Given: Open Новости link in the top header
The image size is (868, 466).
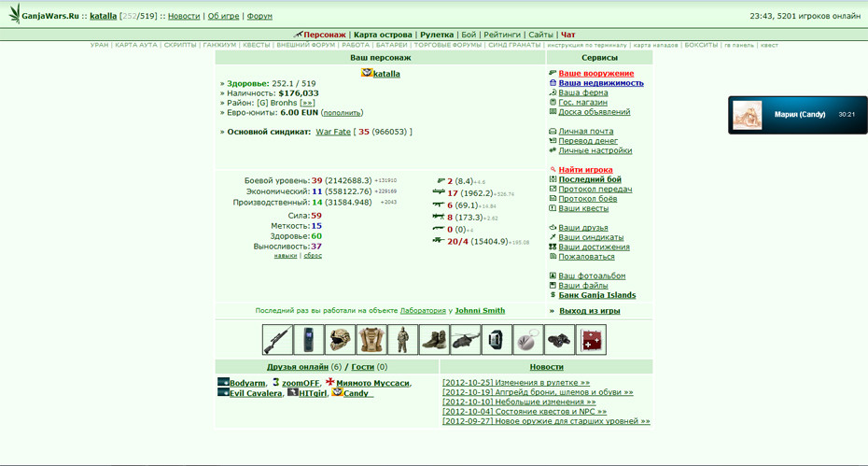Looking at the screenshot, I should coord(184,16).
